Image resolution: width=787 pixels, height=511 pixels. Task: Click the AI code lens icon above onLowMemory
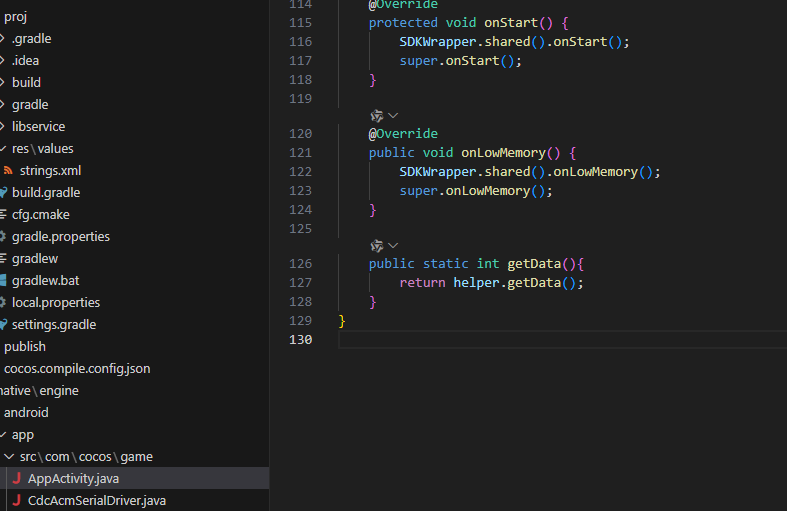click(x=377, y=116)
